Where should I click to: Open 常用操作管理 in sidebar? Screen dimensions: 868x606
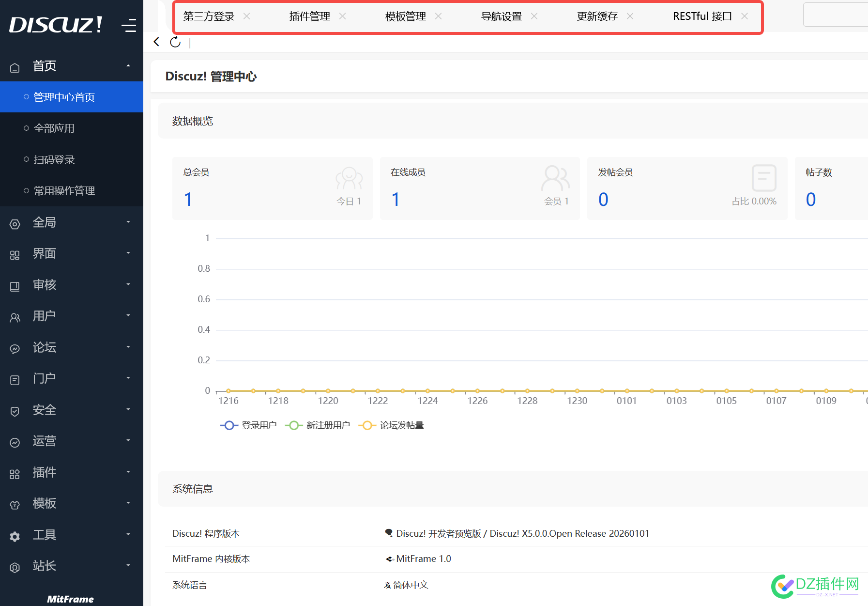(72, 191)
